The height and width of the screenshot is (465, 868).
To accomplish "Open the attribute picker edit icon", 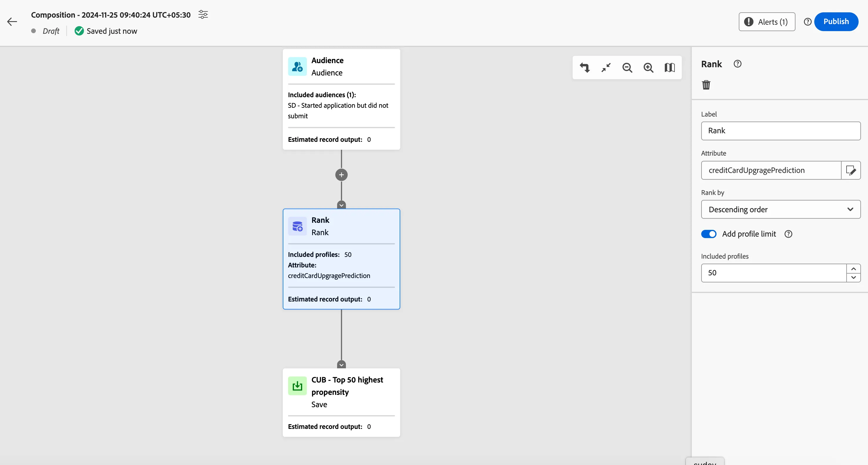I will 851,170.
